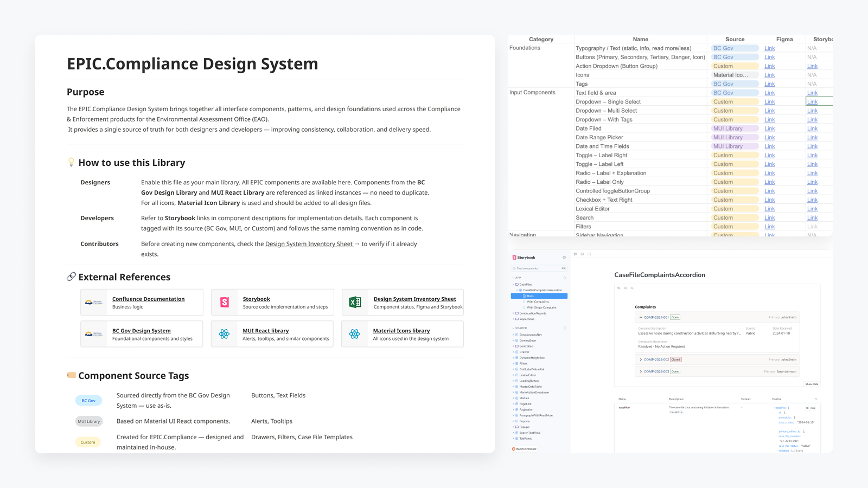Viewport: 868px width, 488px height.
Task: Expand the COMP-2024-002 complaint accordion
Action: pyautogui.click(x=641, y=359)
